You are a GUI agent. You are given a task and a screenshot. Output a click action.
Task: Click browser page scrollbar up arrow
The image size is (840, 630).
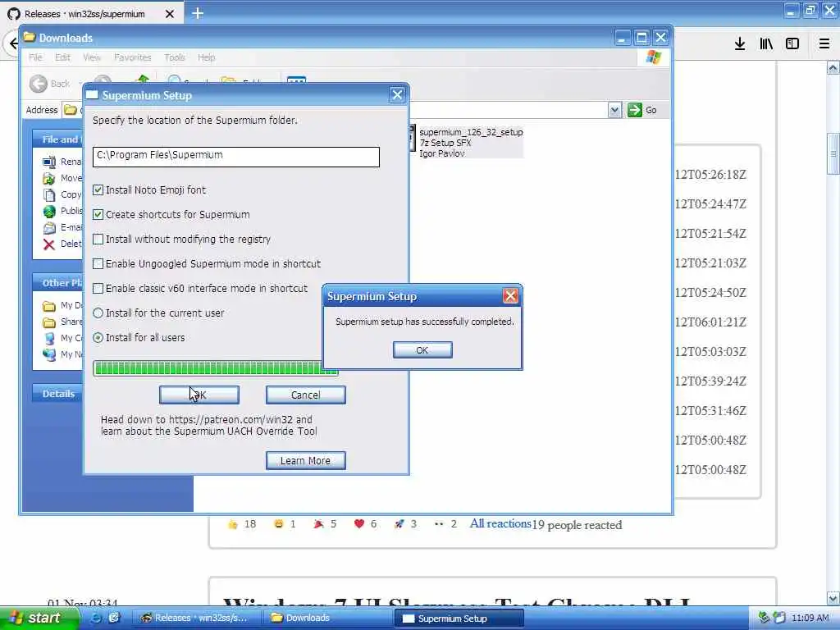[x=833, y=67]
